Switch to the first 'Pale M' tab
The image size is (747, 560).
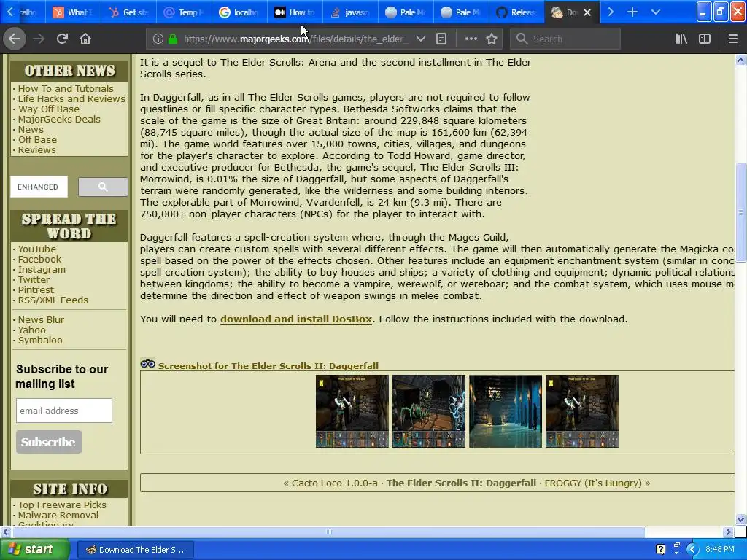(x=405, y=12)
